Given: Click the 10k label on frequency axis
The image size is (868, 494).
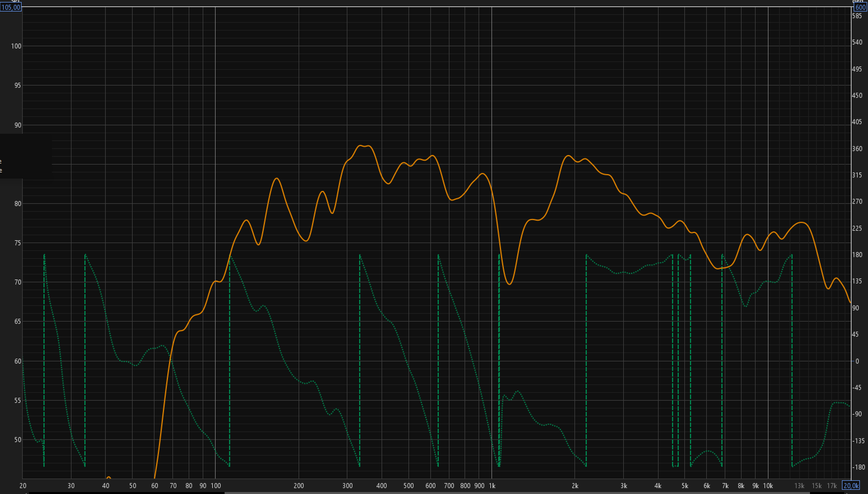Looking at the screenshot, I should click(x=768, y=486).
